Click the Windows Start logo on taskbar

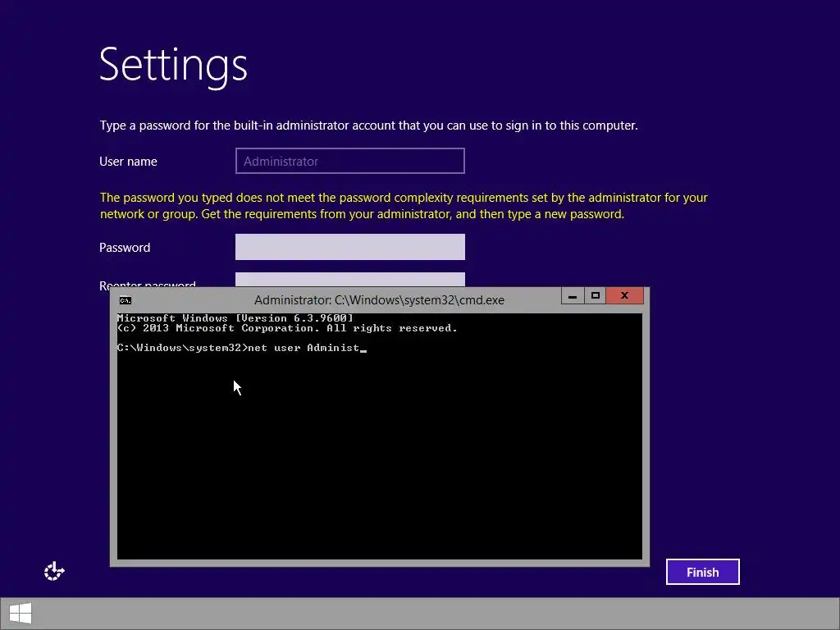click(x=21, y=613)
